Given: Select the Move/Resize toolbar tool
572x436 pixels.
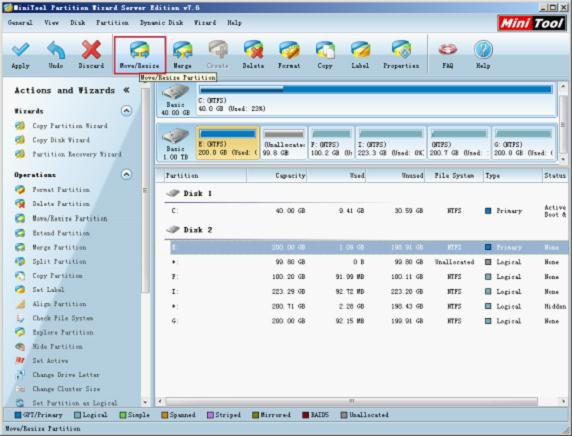Looking at the screenshot, I should [x=140, y=55].
